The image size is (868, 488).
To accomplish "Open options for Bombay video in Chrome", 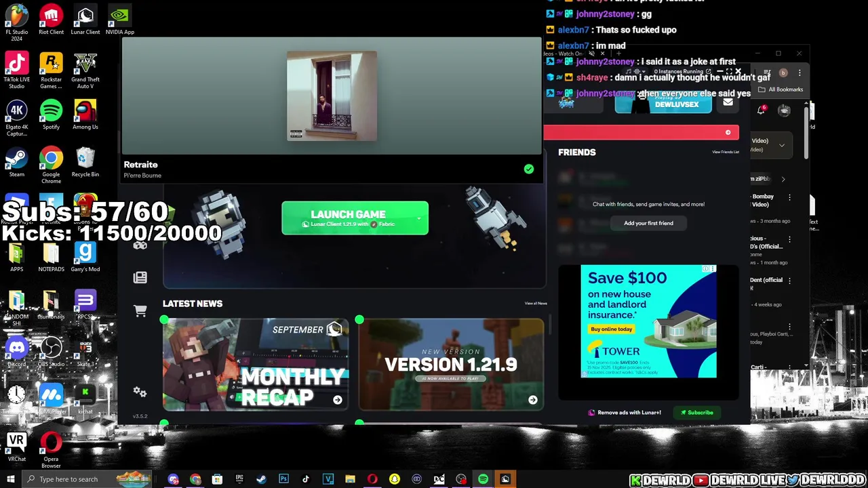I will pos(789,197).
